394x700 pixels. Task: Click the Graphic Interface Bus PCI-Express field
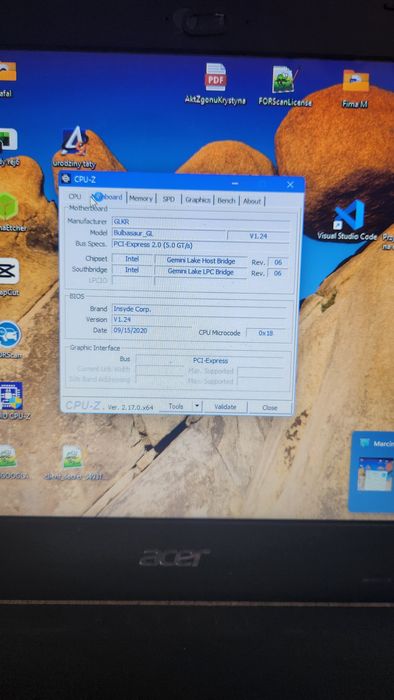[210, 360]
